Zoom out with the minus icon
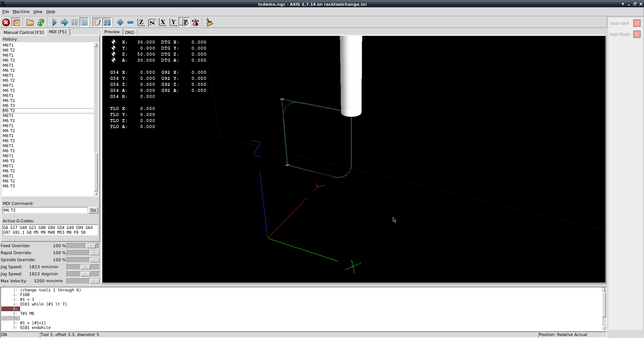 (130, 22)
